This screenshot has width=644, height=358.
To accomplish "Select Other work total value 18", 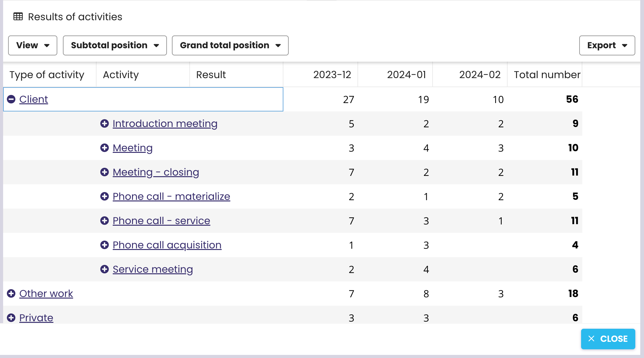I will point(573,294).
